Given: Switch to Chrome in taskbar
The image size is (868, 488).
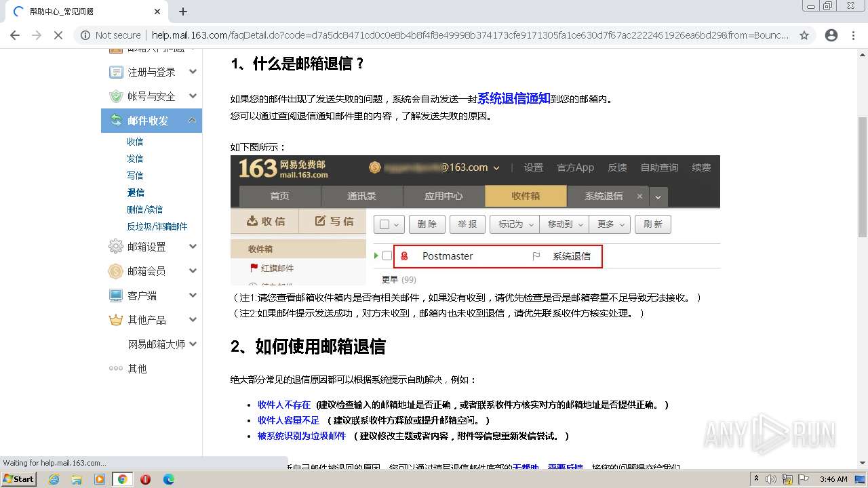Looking at the screenshot, I should (122, 479).
